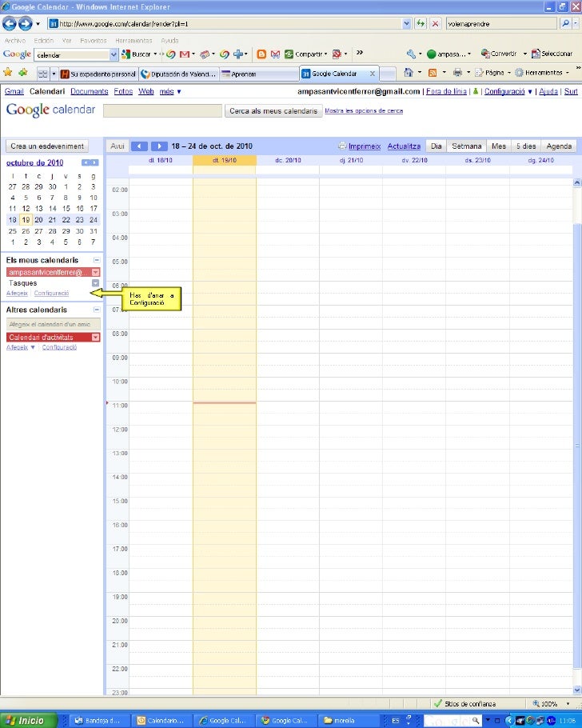Image resolution: width=582 pixels, height=728 pixels.
Task: Click the previous week arrow button
Action: point(139,146)
